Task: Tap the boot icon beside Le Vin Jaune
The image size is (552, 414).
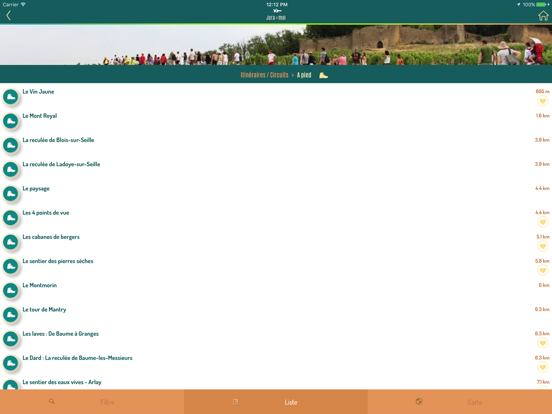Action: point(11,97)
